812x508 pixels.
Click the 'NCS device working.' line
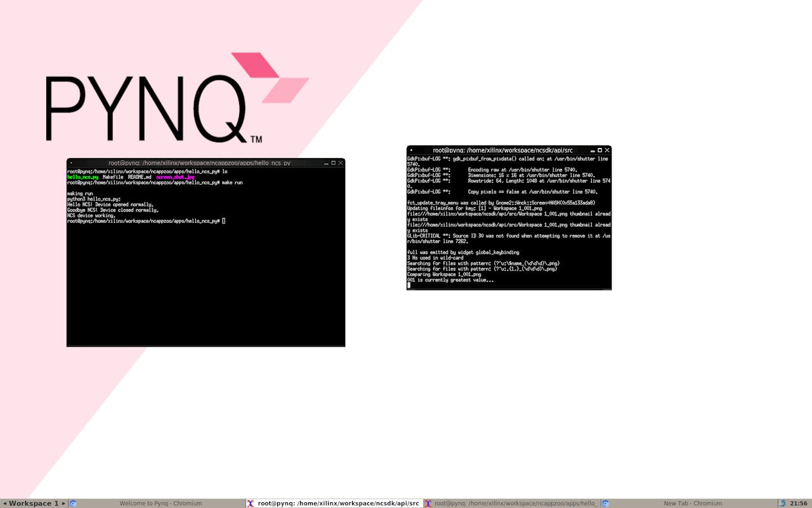[x=91, y=216]
